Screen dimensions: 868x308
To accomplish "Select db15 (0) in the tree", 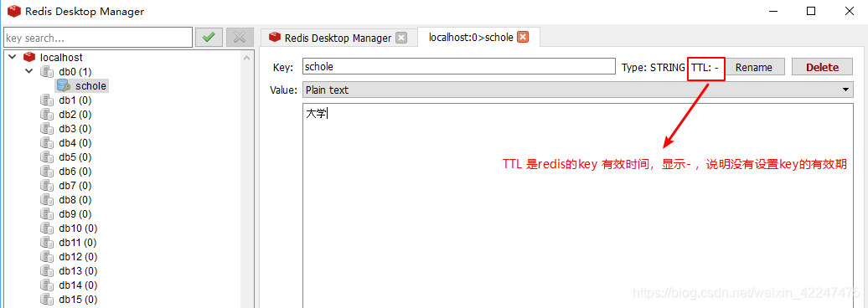I will tap(78, 299).
